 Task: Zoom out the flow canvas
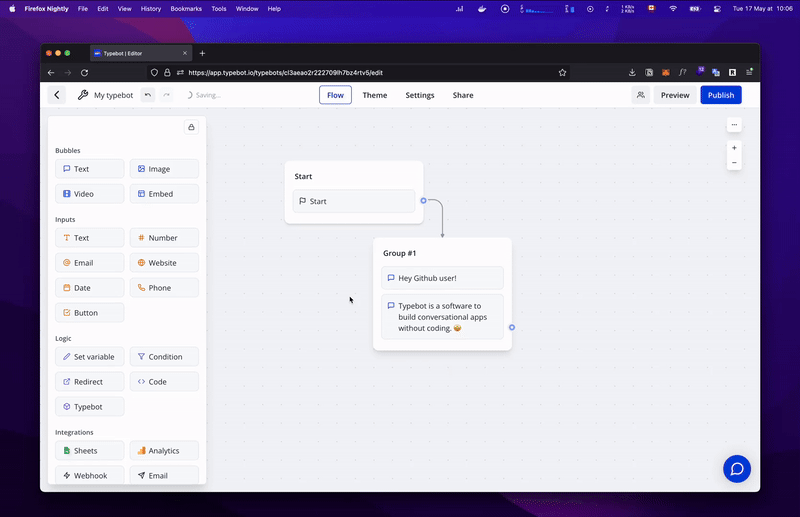(734, 163)
